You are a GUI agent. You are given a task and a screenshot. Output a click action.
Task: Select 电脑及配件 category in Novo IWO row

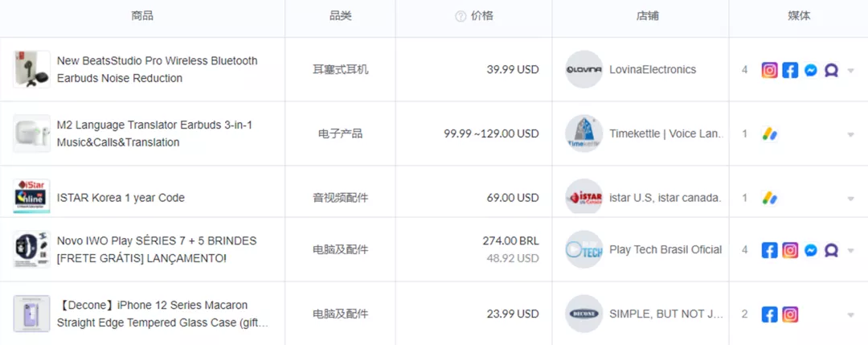coord(341,250)
